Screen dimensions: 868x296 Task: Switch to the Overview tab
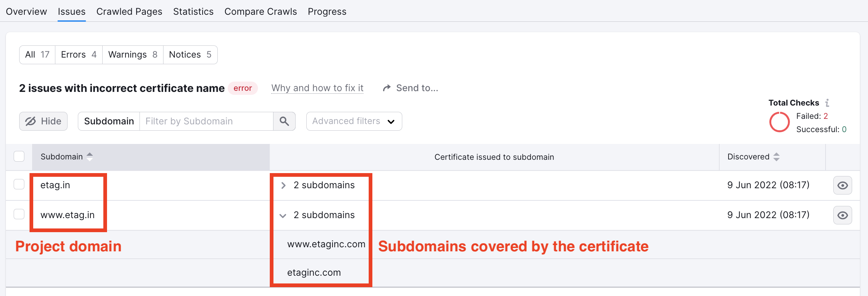(x=26, y=11)
